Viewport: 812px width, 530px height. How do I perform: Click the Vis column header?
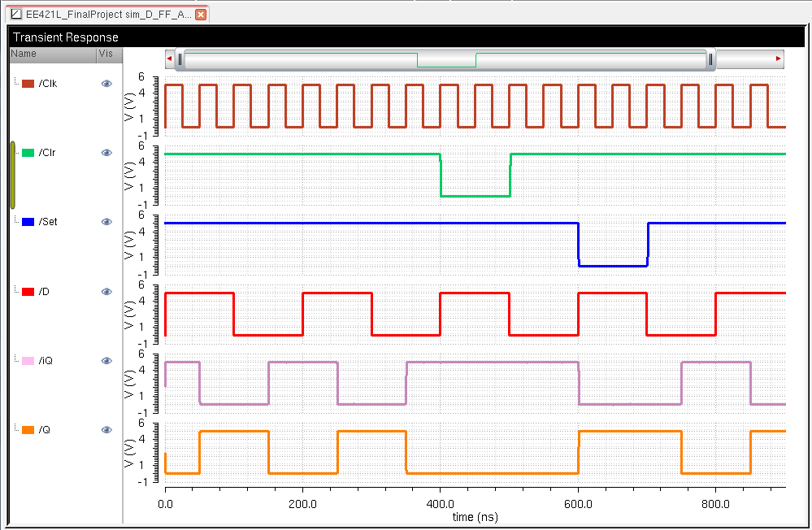click(106, 54)
